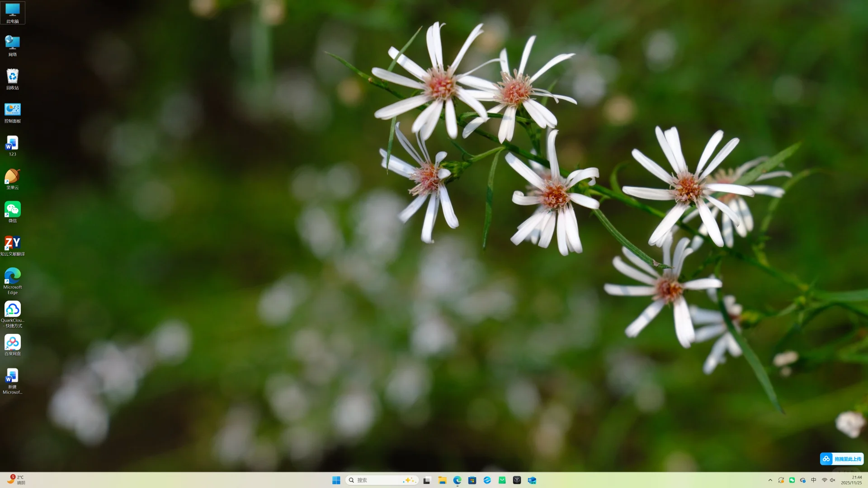Select the 控制面板 control panel icon
This screenshot has height=488, width=868.
point(12,113)
